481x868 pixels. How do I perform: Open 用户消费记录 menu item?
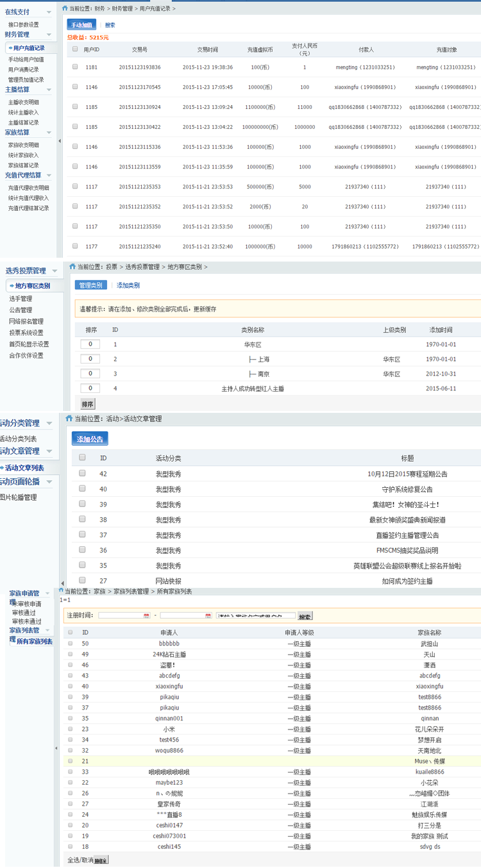coord(24,69)
